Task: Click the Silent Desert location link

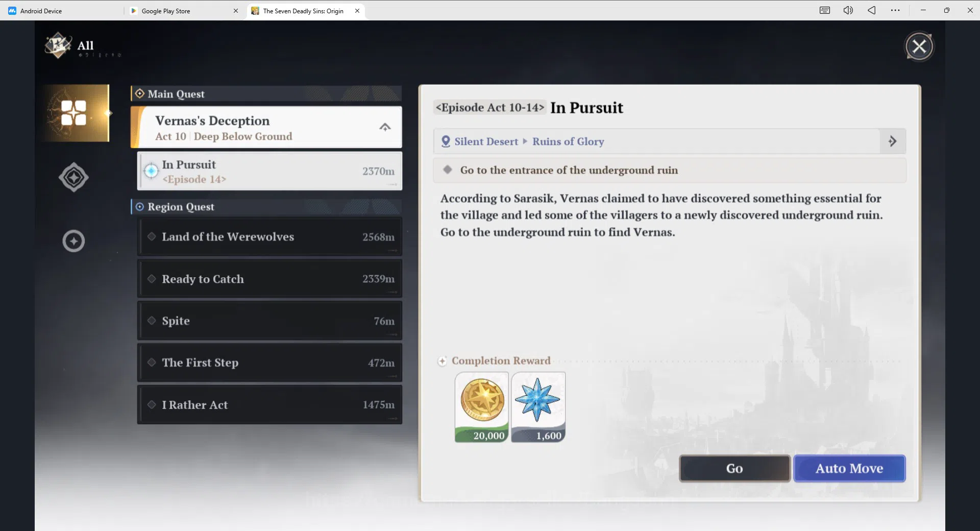Action: (486, 141)
